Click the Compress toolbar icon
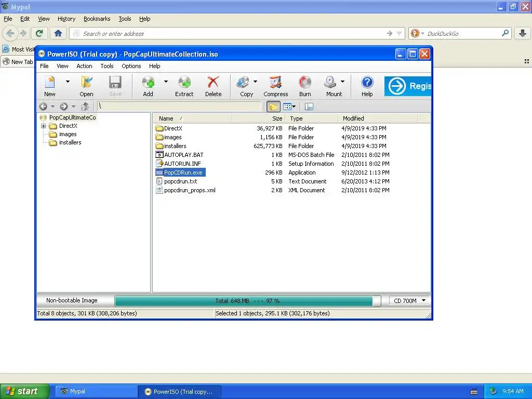The height and width of the screenshot is (399, 532). (275, 86)
